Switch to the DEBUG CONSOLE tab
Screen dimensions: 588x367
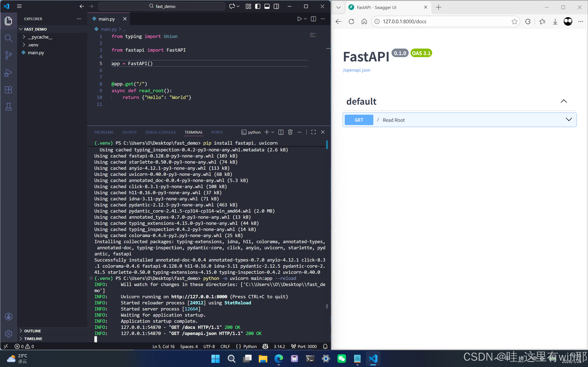coord(161,132)
